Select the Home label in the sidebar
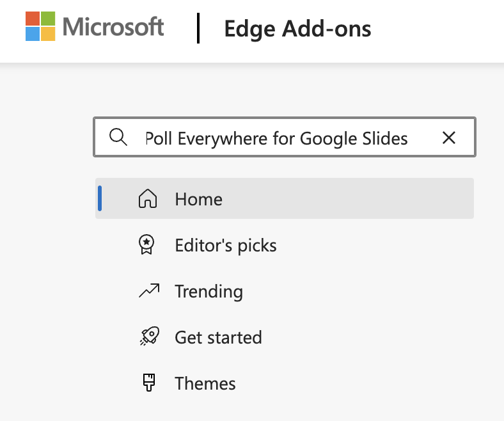The image size is (504, 421). (199, 199)
